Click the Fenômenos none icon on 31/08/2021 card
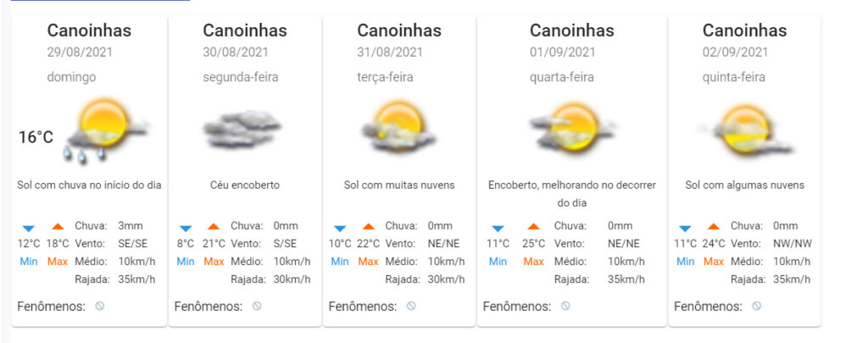868x343 pixels. 411,306
